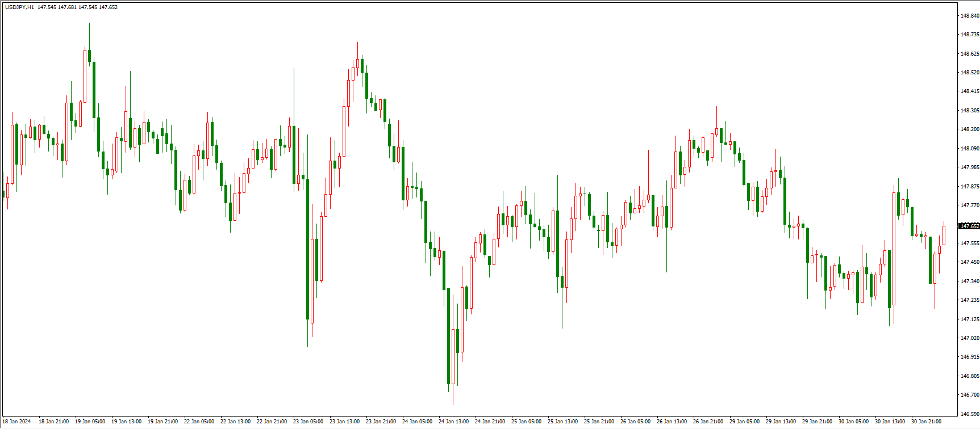Select the 30 Jan 21:00 time label
The height and width of the screenshot is (429, 980).
coord(926,422)
